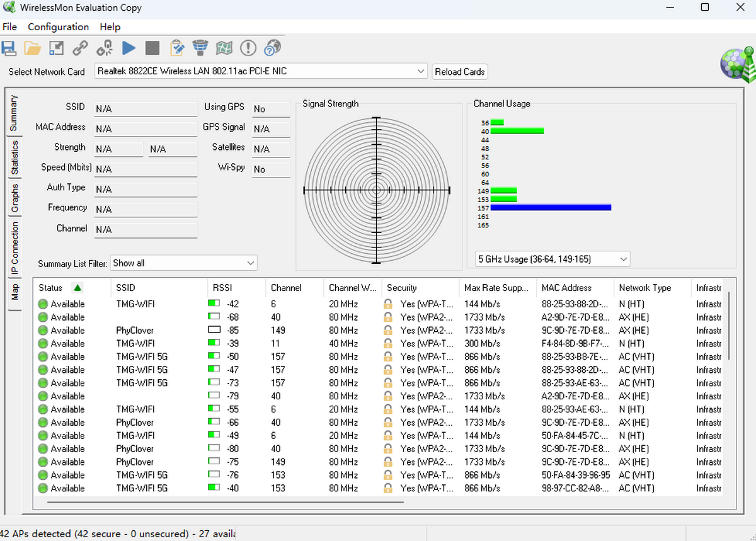Sort by the Security column header
The image size is (756, 541).
tap(420, 288)
